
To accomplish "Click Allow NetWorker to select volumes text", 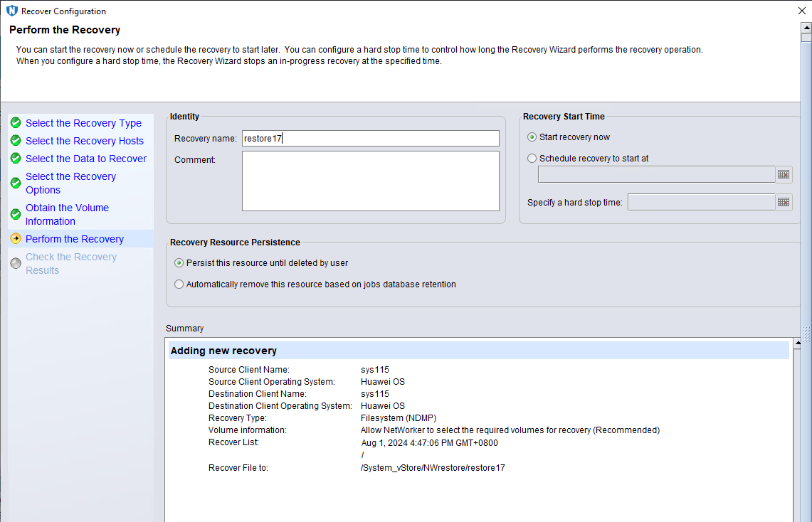I will 510,430.
